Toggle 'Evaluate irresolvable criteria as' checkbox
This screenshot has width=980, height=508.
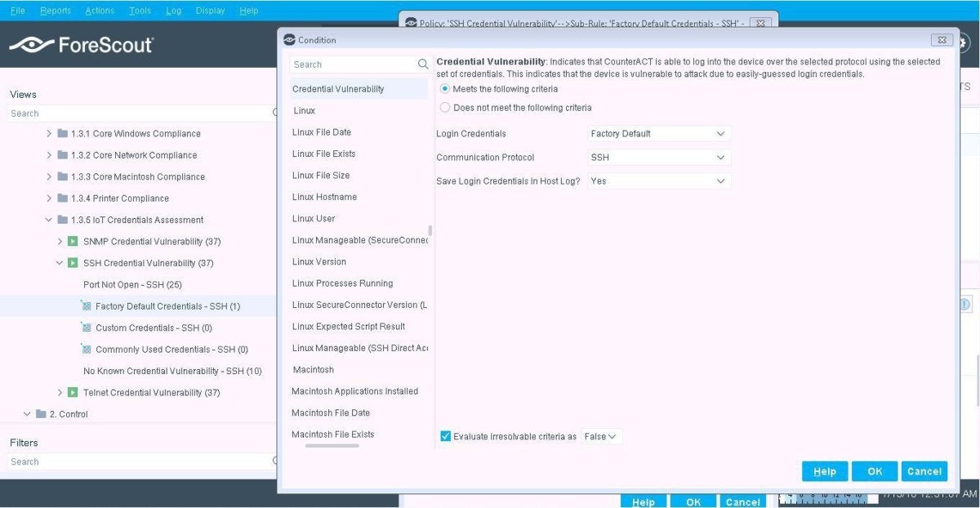445,436
